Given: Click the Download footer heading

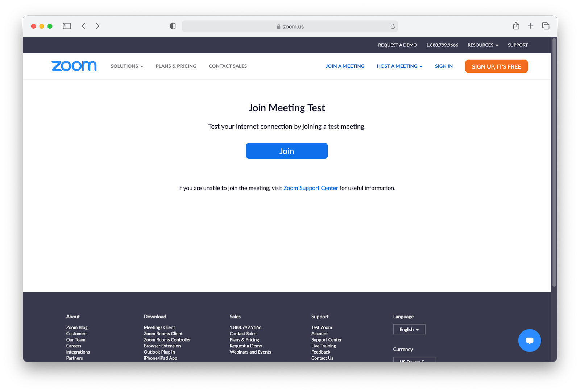Looking at the screenshot, I should 155,317.
